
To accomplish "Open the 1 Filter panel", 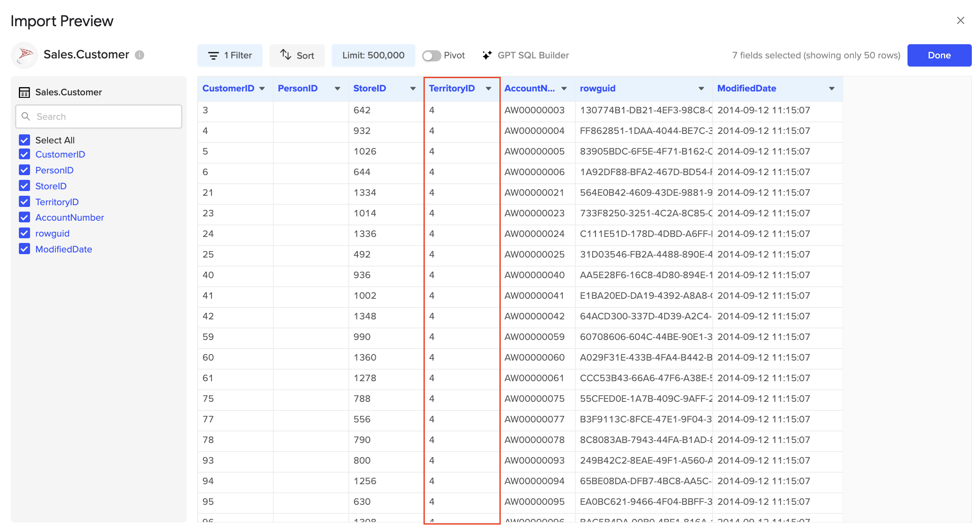I will pyautogui.click(x=230, y=55).
